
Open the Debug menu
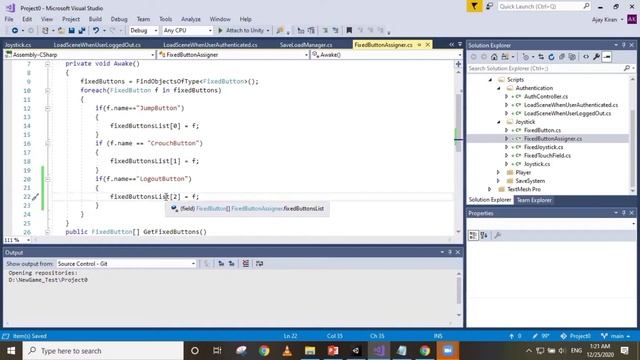(x=119, y=19)
